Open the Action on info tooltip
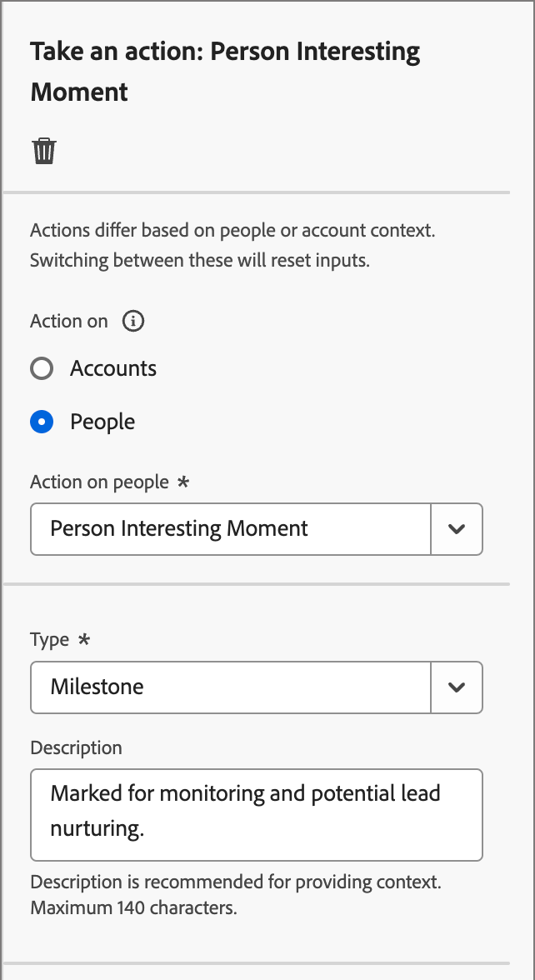The image size is (535, 980). click(x=132, y=321)
